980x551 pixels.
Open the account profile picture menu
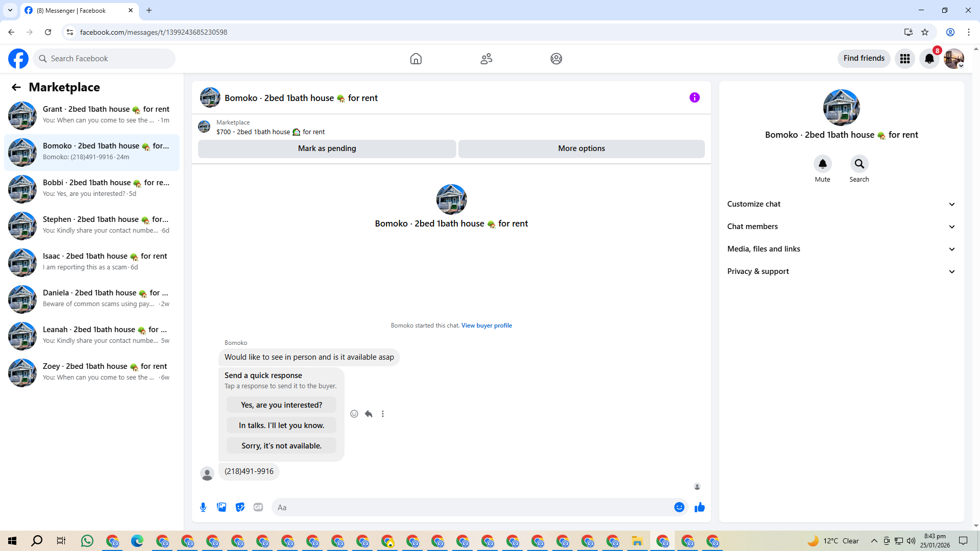pyautogui.click(x=953, y=59)
